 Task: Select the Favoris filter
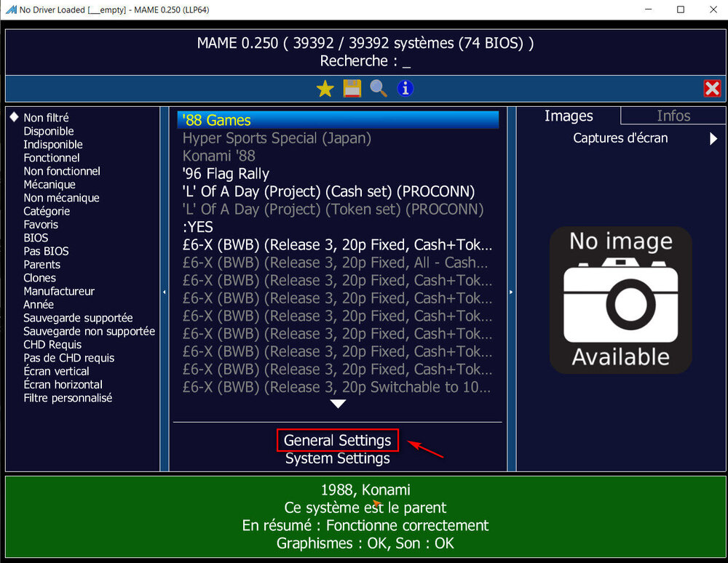(41, 225)
